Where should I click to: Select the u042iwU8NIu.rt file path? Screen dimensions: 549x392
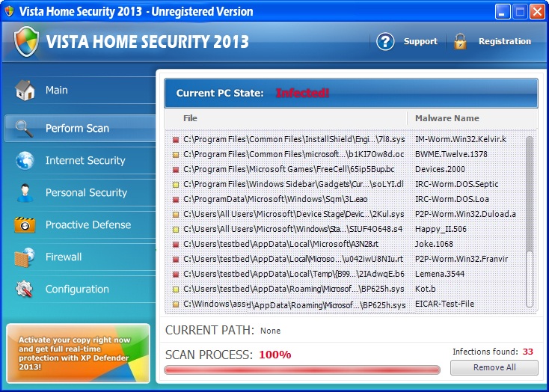coord(293,260)
